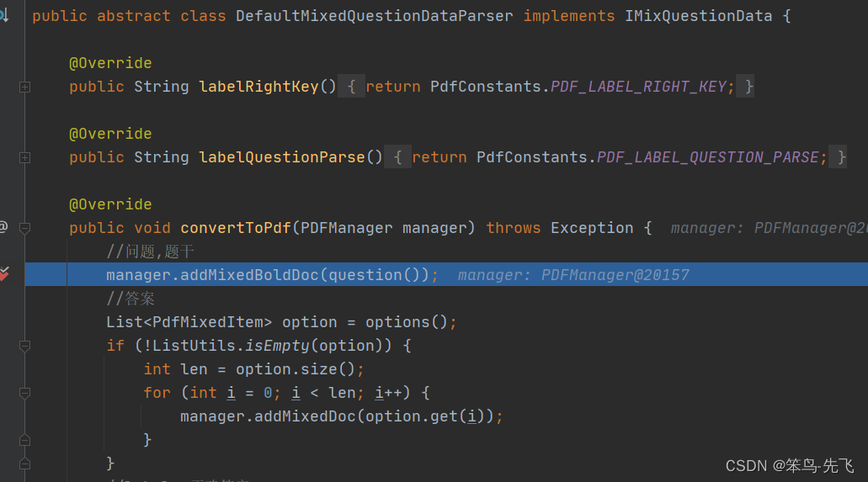Viewport: 868px width, 482px height.
Task: Click PdfConstants in the labelQuestionParse return
Action: click(x=532, y=157)
